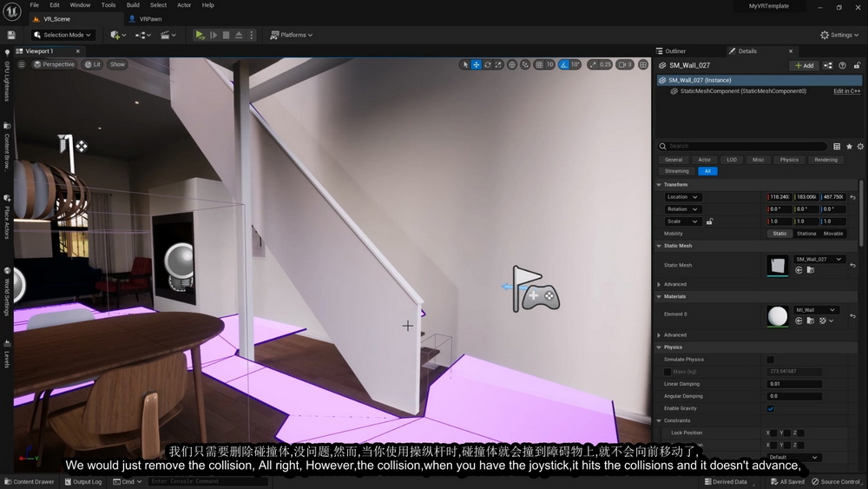
Task: Click the Add component button
Action: click(x=805, y=65)
